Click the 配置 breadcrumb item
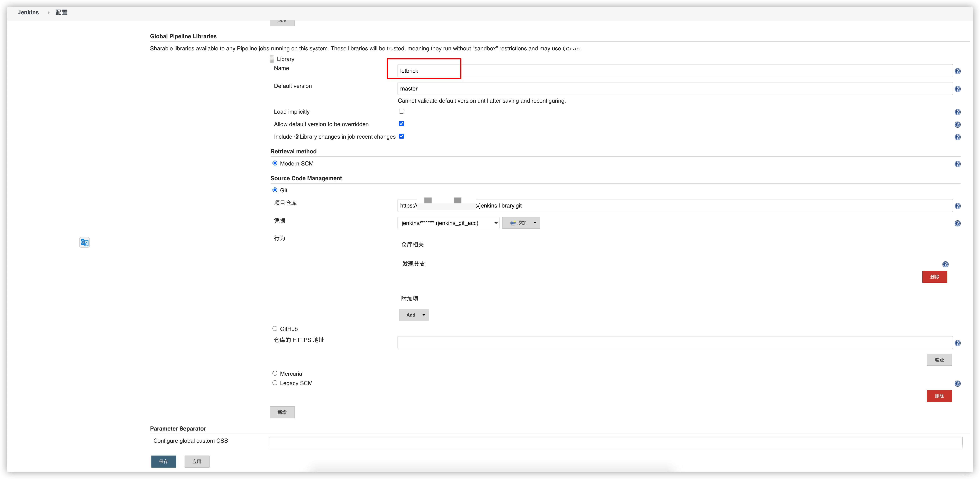The width and height of the screenshot is (980, 479). (61, 12)
